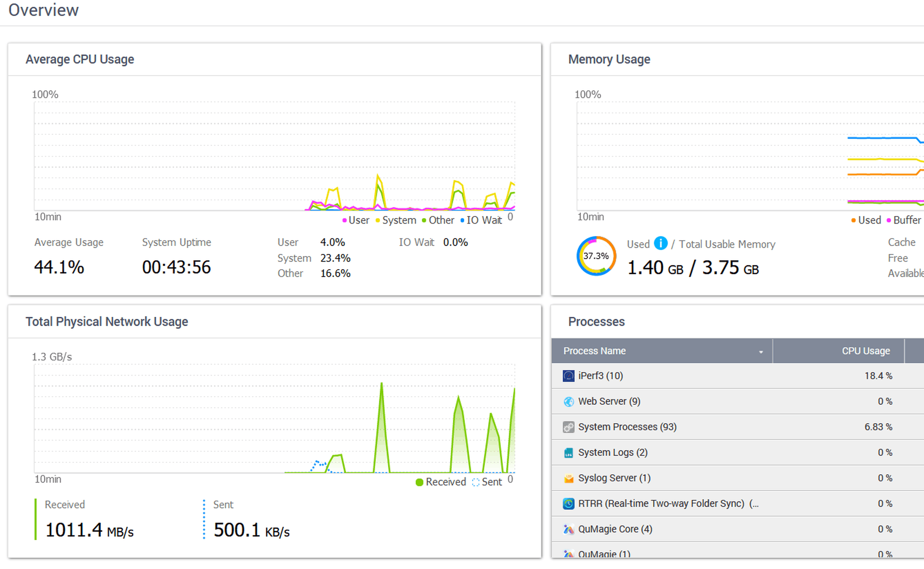This screenshot has width=924, height=569.
Task: Click the System 23.4% value
Action: pos(335,258)
